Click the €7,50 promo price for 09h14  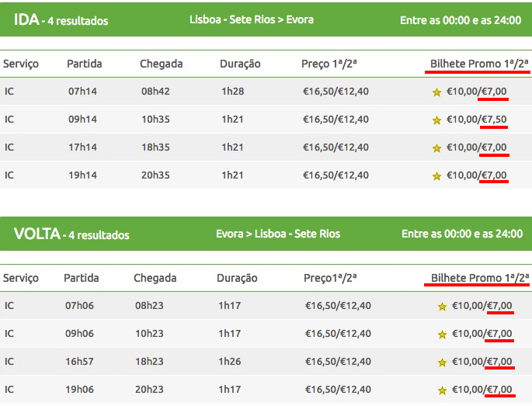coord(494,120)
